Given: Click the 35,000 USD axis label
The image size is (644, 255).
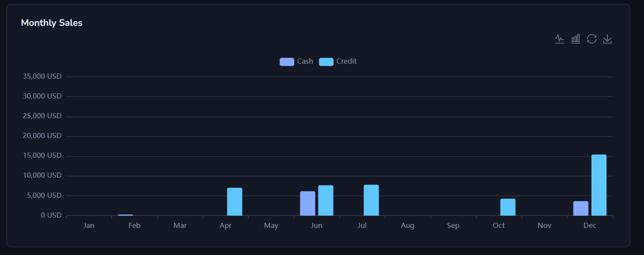Looking at the screenshot, I should (42, 76).
